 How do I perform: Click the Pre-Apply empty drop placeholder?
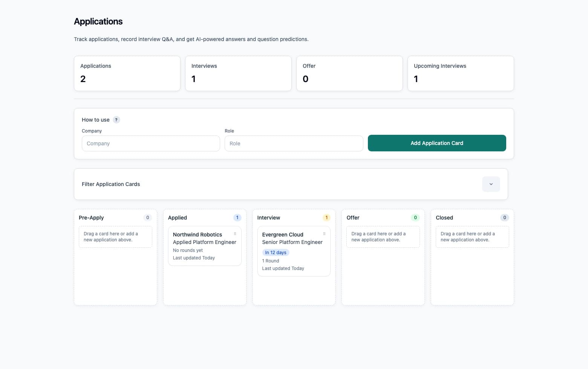115,237
